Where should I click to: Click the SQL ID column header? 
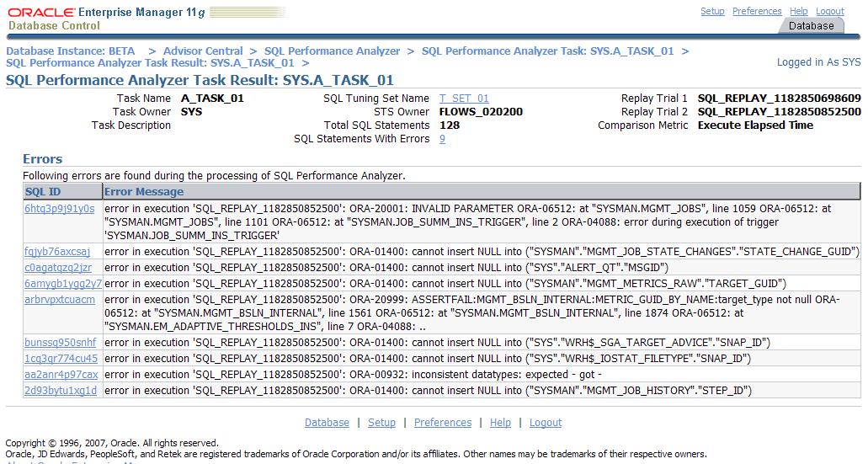pos(43,192)
